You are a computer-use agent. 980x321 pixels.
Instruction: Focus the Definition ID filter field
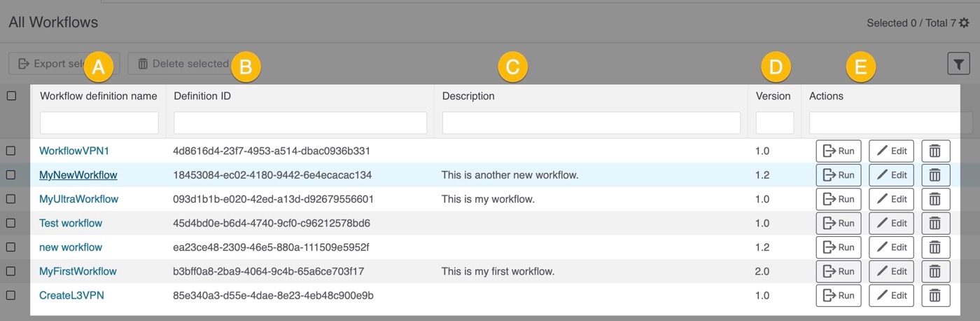tap(300, 123)
